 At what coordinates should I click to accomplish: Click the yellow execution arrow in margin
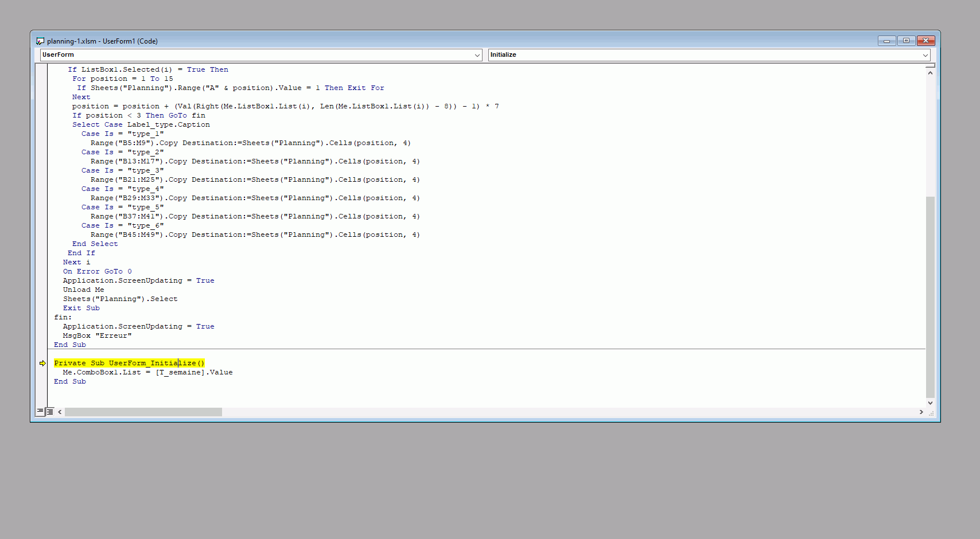pyautogui.click(x=42, y=363)
